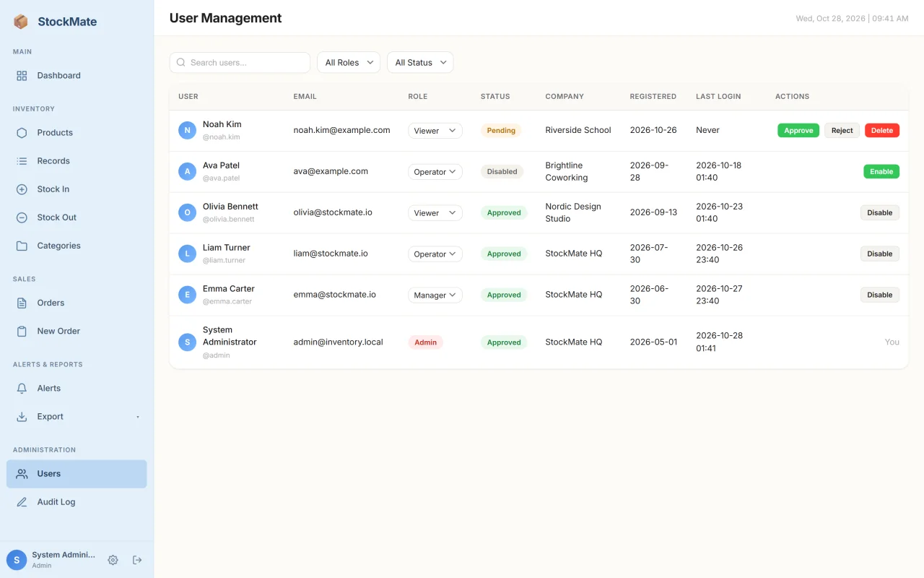Click Noah Kim's avatar circle
Screen dimensions: 924x578
point(187,130)
